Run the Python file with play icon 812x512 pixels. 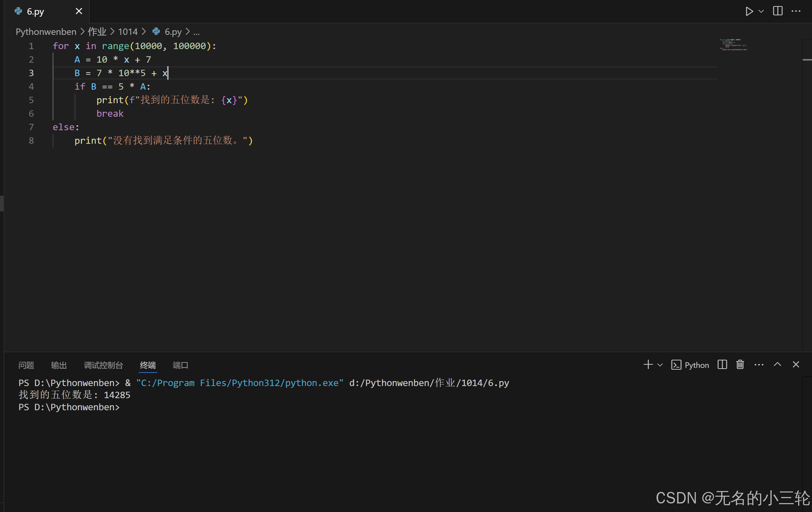(x=749, y=11)
